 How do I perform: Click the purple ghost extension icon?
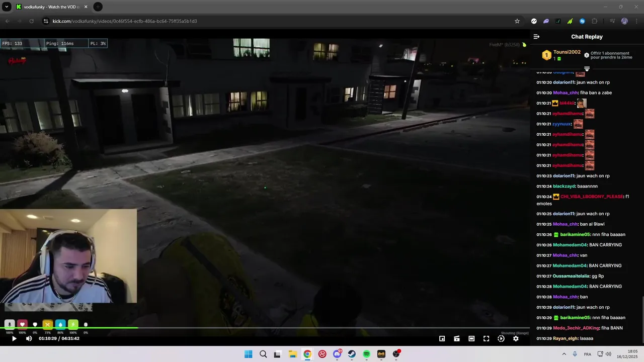point(546,21)
